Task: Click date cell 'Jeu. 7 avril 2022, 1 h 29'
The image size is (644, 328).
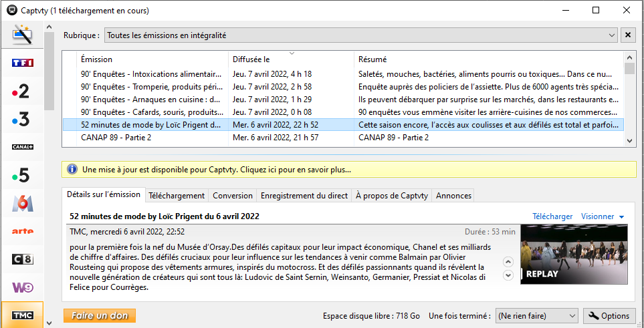Action: [272, 100]
